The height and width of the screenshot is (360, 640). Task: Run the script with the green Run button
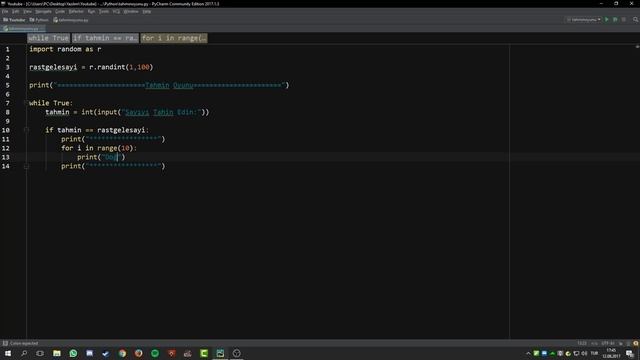pyautogui.click(x=607, y=20)
